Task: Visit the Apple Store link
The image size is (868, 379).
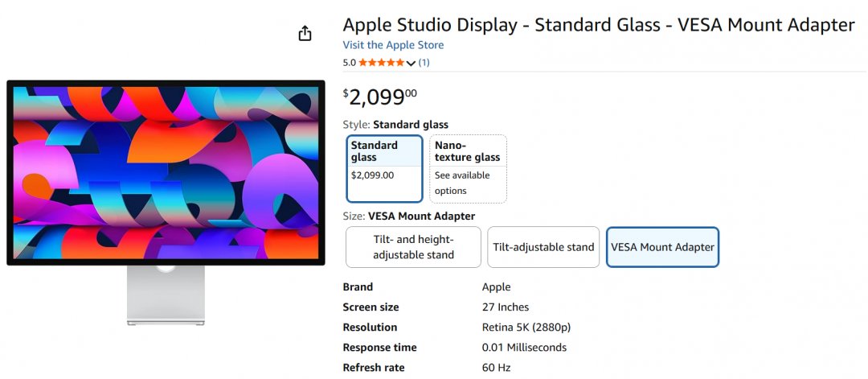Action: pyautogui.click(x=393, y=45)
